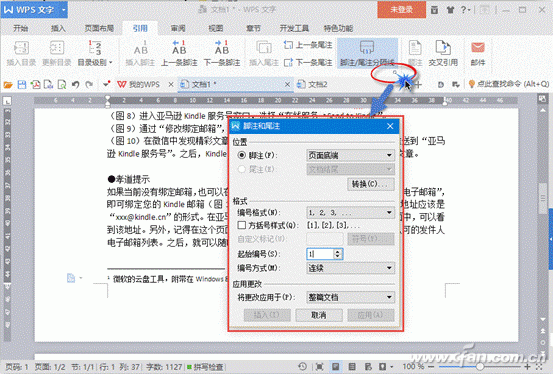The height and width of the screenshot is (374, 553).
Task: Click the Mail merge icon
Action: (x=478, y=48)
